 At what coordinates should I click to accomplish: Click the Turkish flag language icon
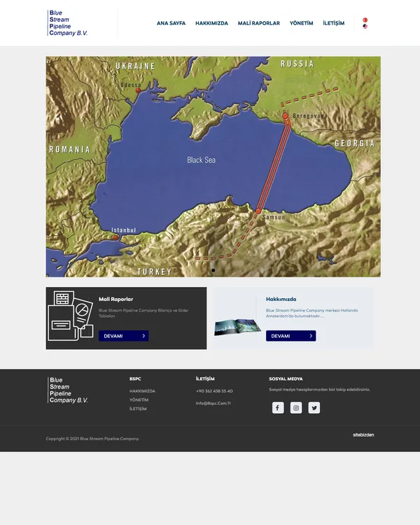pos(365,20)
